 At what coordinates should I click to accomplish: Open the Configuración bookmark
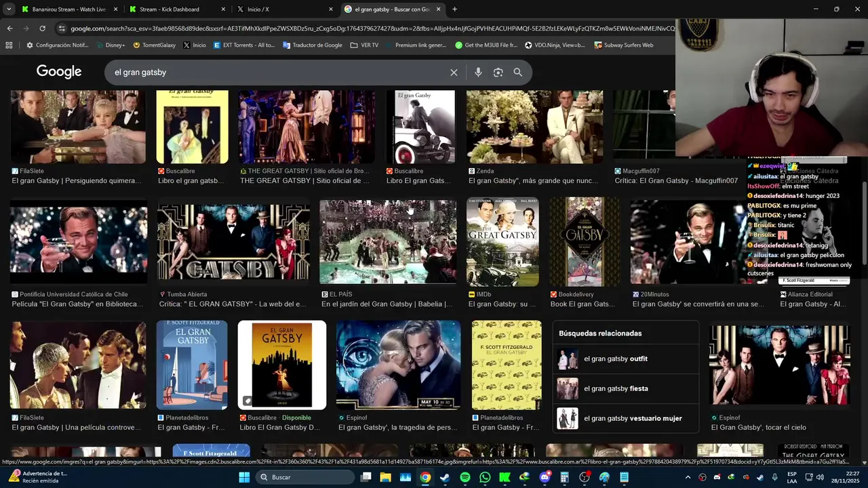click(x=58, y=45)
